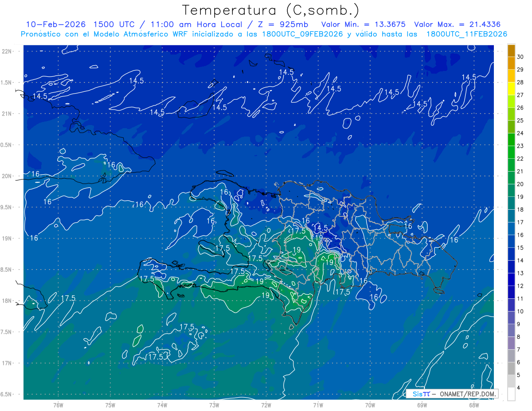Click the SisTT ONAMET/REP.DOM. logo box

451,394
